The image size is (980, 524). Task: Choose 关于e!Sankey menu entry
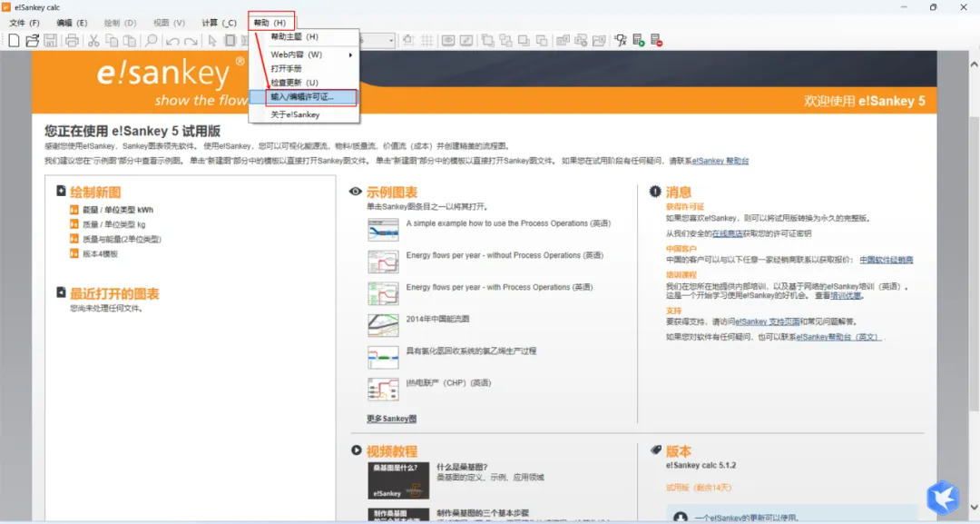295,115
